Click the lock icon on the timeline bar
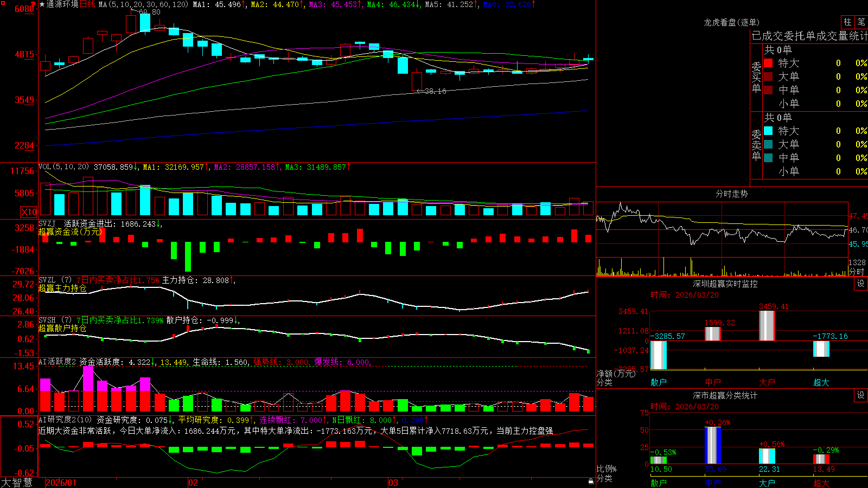 point(591,481)
